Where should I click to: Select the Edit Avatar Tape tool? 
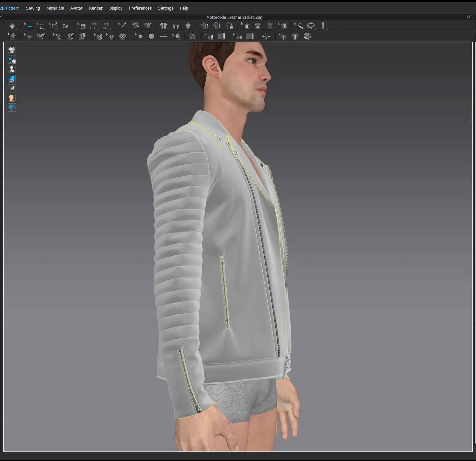[245, 26]
